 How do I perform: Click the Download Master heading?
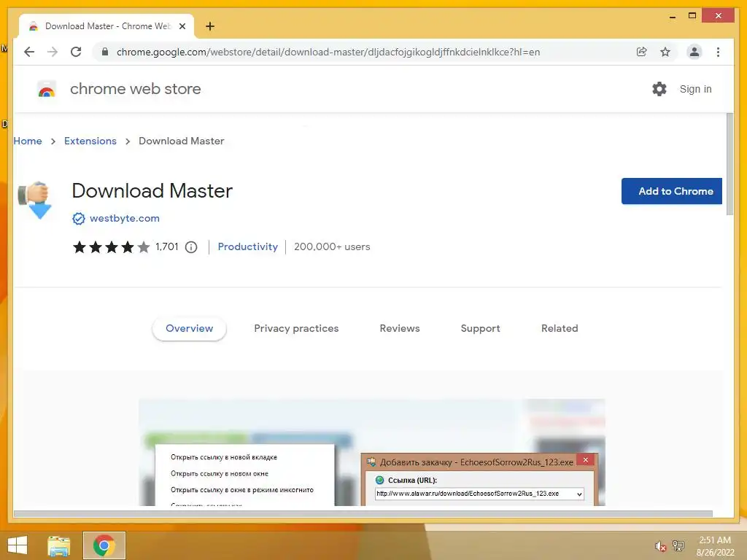[152, 191]
